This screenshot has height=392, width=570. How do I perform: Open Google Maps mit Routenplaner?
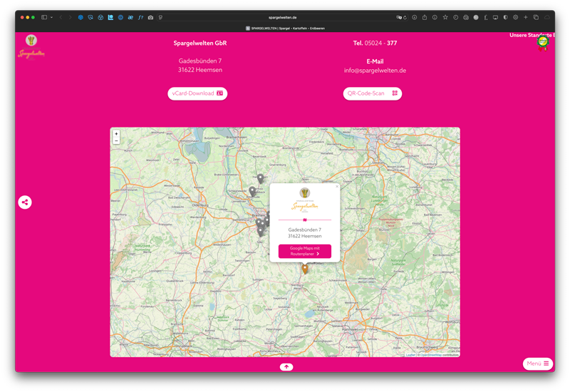point(304,251)
